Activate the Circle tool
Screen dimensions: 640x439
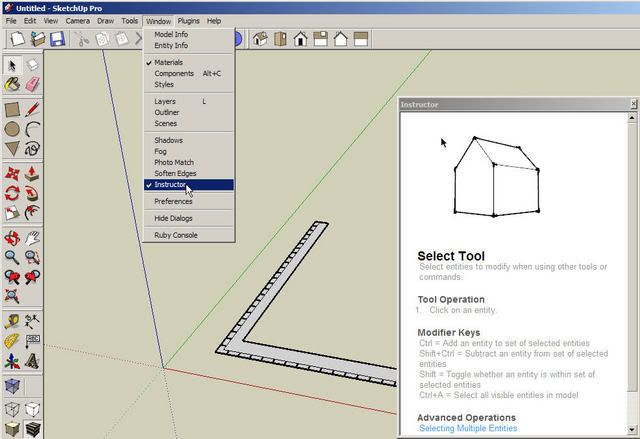12,129
